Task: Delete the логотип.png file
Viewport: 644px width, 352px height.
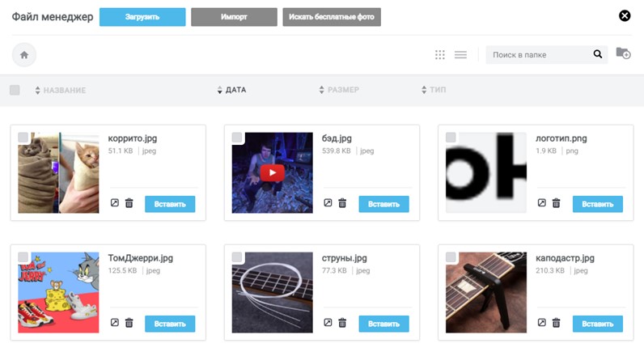Action: click(556, 203)
